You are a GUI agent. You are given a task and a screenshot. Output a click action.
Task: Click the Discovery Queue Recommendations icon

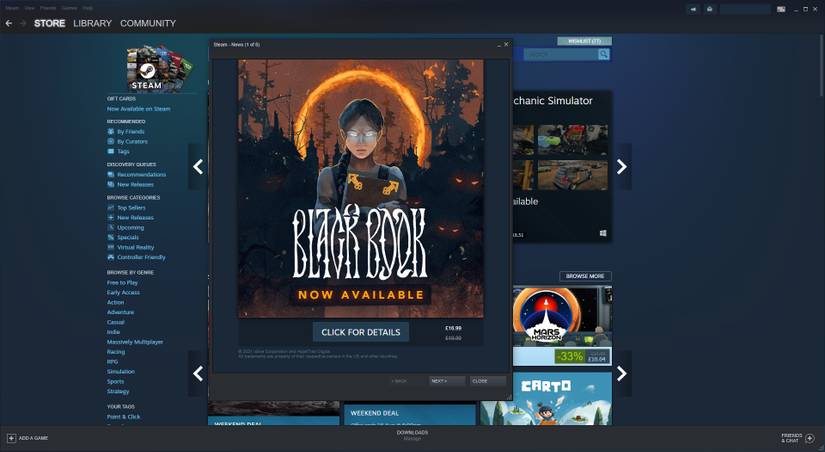[x=110, y=175]
